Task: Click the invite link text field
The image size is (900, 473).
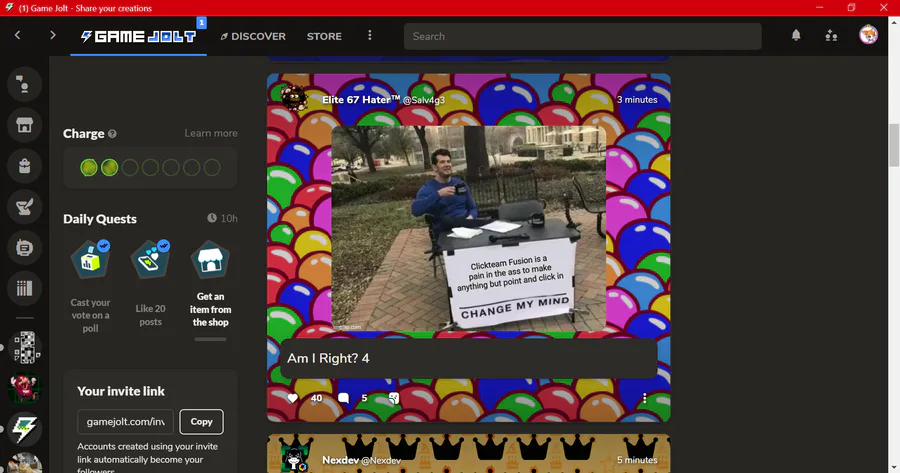Action: click(125, 421)
